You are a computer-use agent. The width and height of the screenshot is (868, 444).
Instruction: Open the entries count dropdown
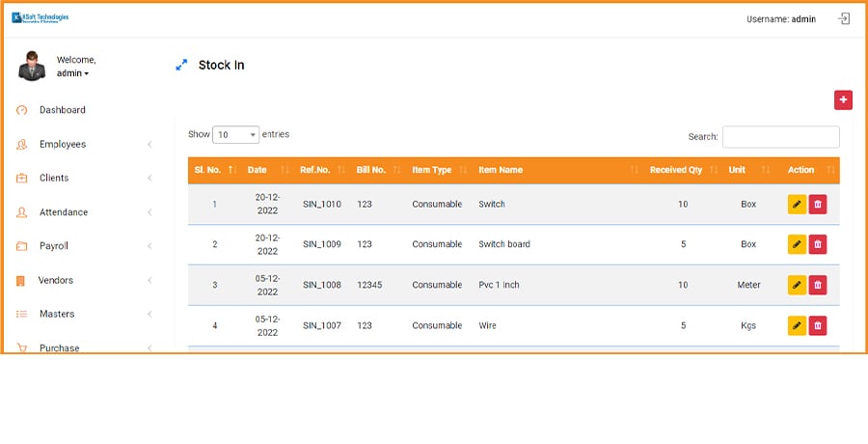(x=236, y=135)
